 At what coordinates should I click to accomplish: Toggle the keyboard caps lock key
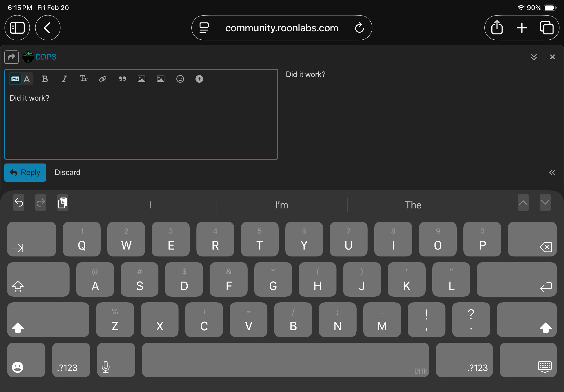pyautogui.click(x=38, y=279)
